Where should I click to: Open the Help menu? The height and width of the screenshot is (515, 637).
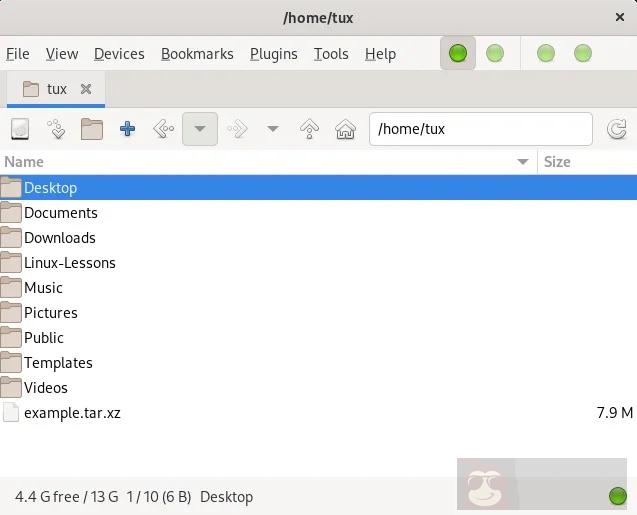click(x=380, y=54)
